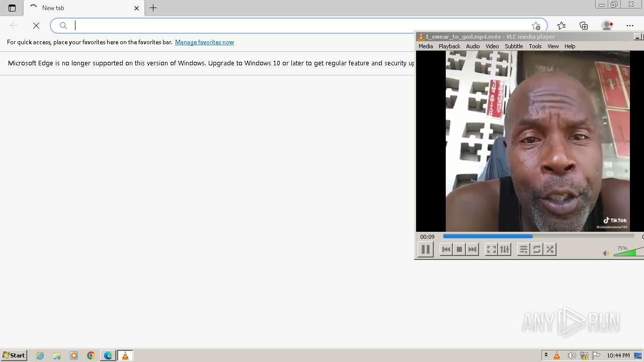
Task: Mute the VLC speaker icon
Action: point(606,253)
